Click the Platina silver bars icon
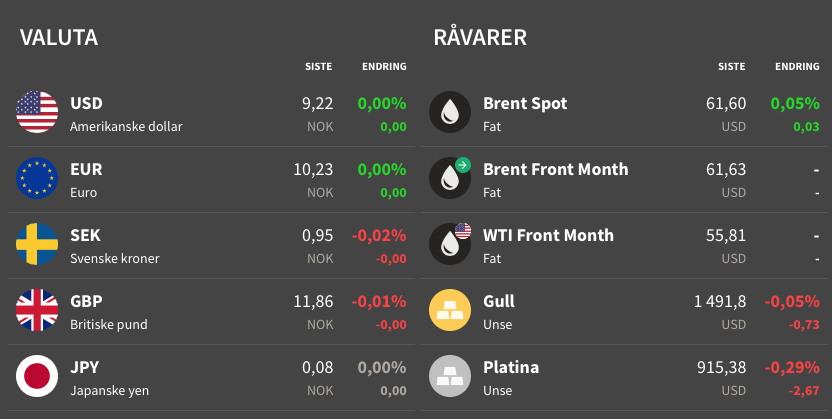Screen dimensions: 832x419 point(450,376)
